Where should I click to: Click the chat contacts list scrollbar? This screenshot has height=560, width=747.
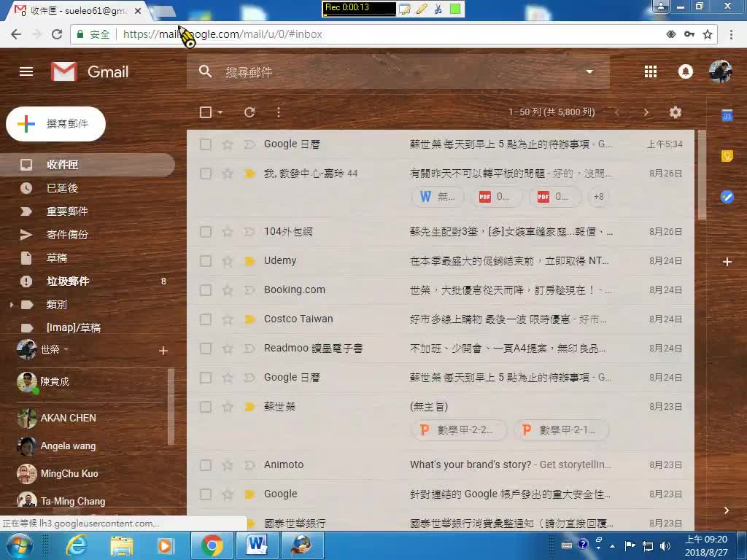[171, 407]
